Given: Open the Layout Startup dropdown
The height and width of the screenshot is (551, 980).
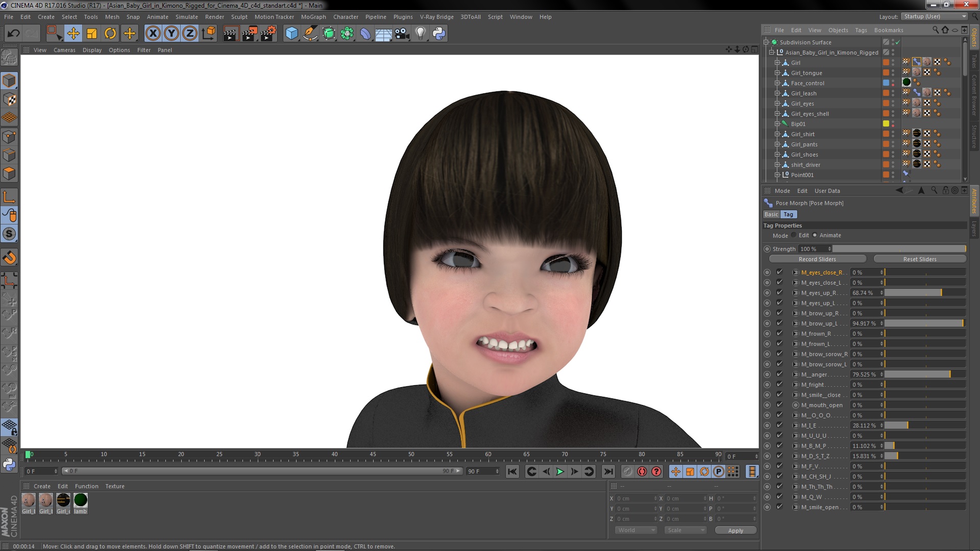Looking at the screenshot, I should [934, 17].
